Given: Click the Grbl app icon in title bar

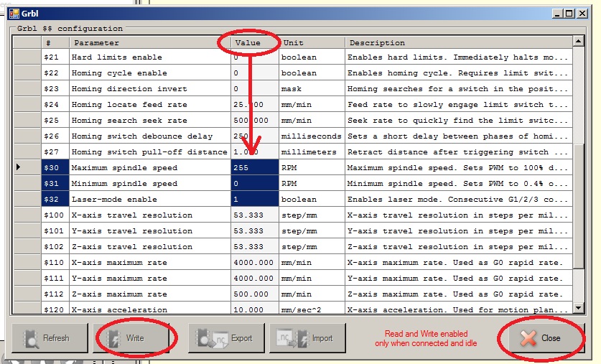Looking at the screenshot, I should pyautogui.click(x=14, y=14).
